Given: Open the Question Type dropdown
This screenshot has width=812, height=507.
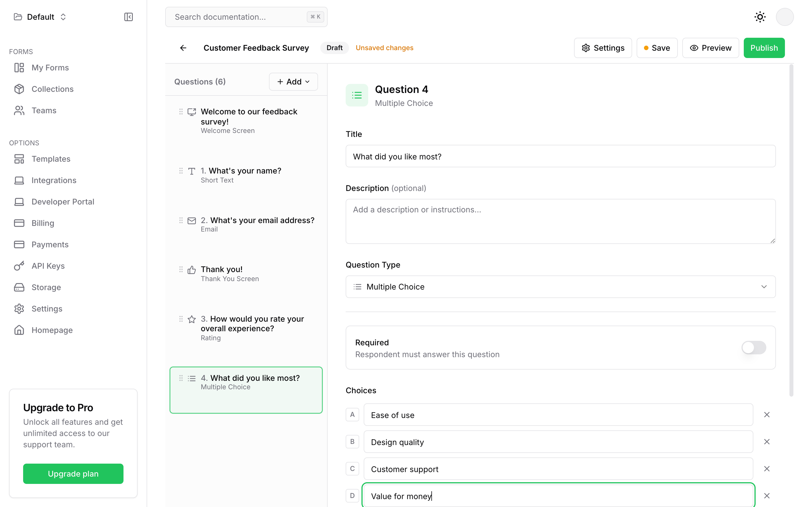Looking at the screenshot, I should [x=560, y=287].
